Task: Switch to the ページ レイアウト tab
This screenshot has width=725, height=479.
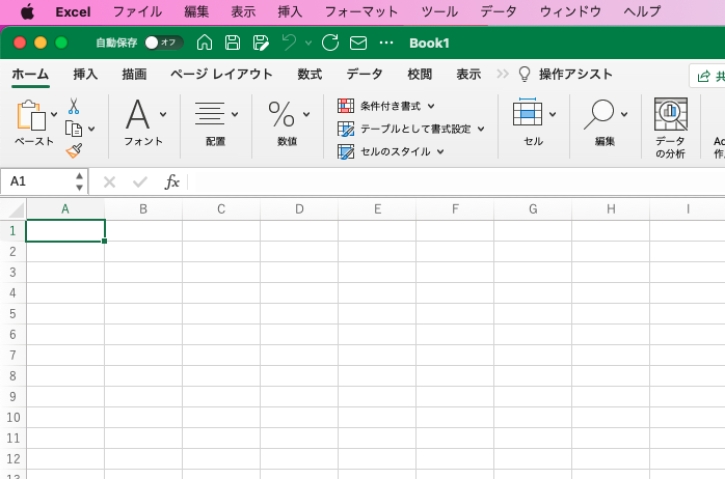Action: click(221, 74)
